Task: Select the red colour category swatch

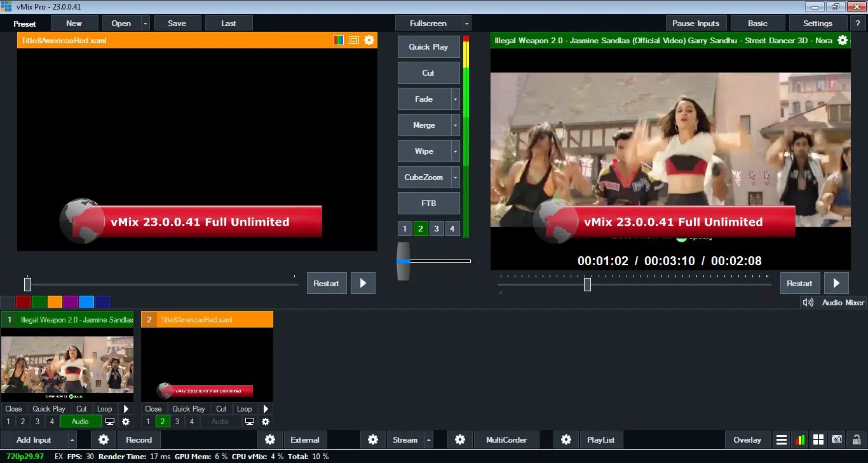Action: click(23, 302)
